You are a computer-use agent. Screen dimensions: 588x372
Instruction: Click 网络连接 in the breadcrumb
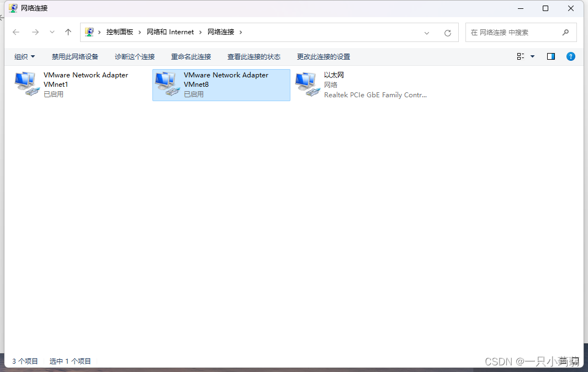pos(221,32)
